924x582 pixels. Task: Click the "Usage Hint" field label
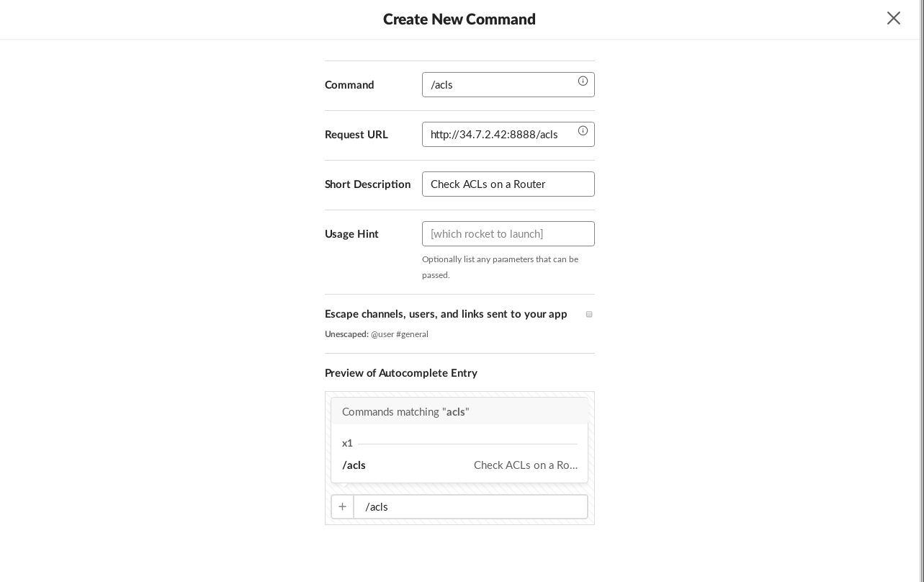(x=351, y=234)
